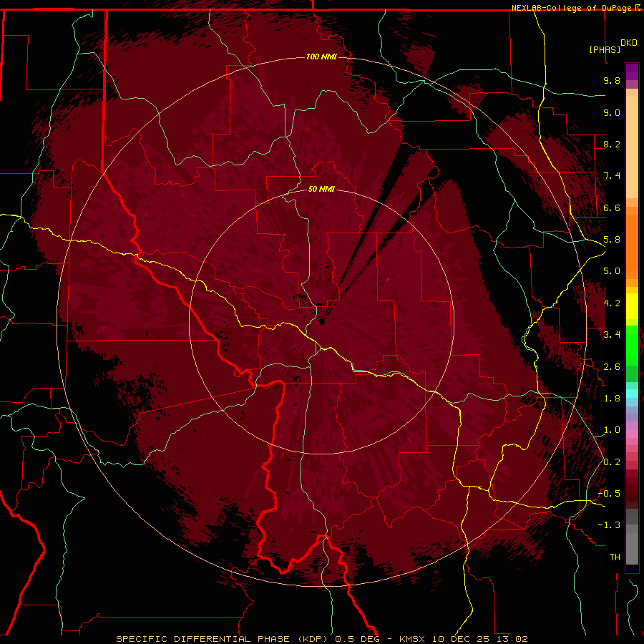Click the 2.6 value on color scale
644x644 pixels.
(612, 367)
